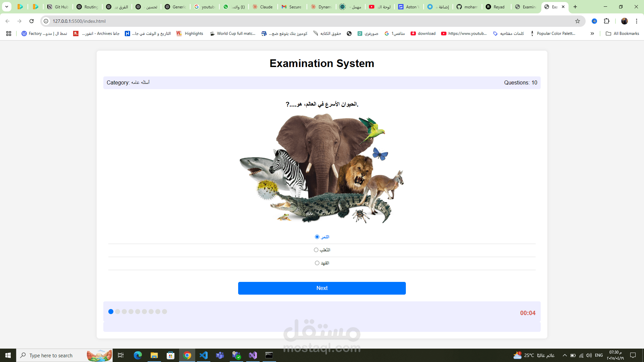Viewport: 644px width, 362px height.
Task: Open the download bookmark
Action: (x=423, y=34)
